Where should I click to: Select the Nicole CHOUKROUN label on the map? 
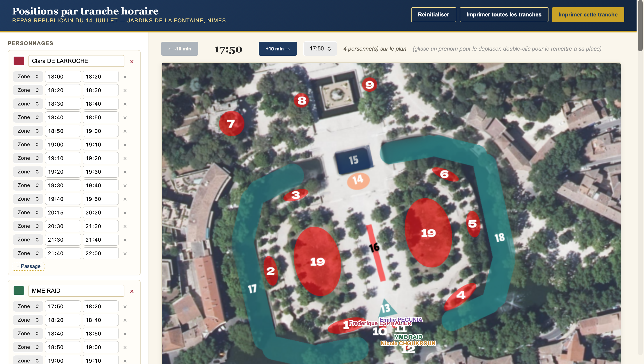408,343
